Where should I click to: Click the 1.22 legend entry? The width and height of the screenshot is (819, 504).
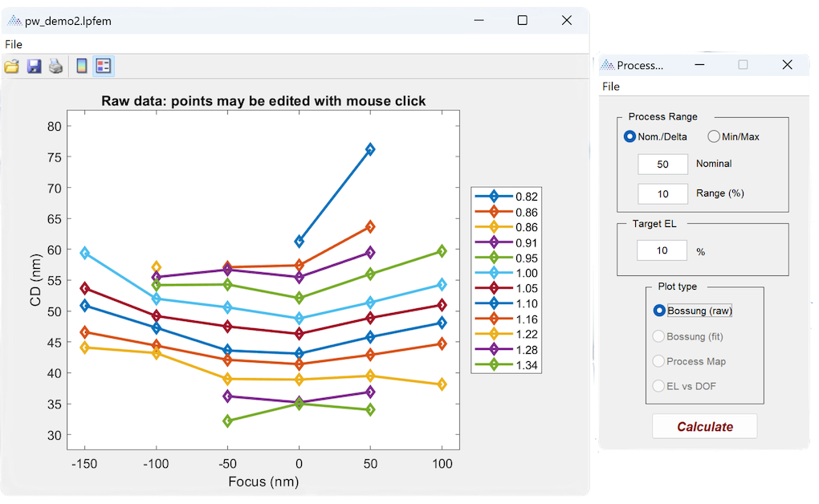506,334
